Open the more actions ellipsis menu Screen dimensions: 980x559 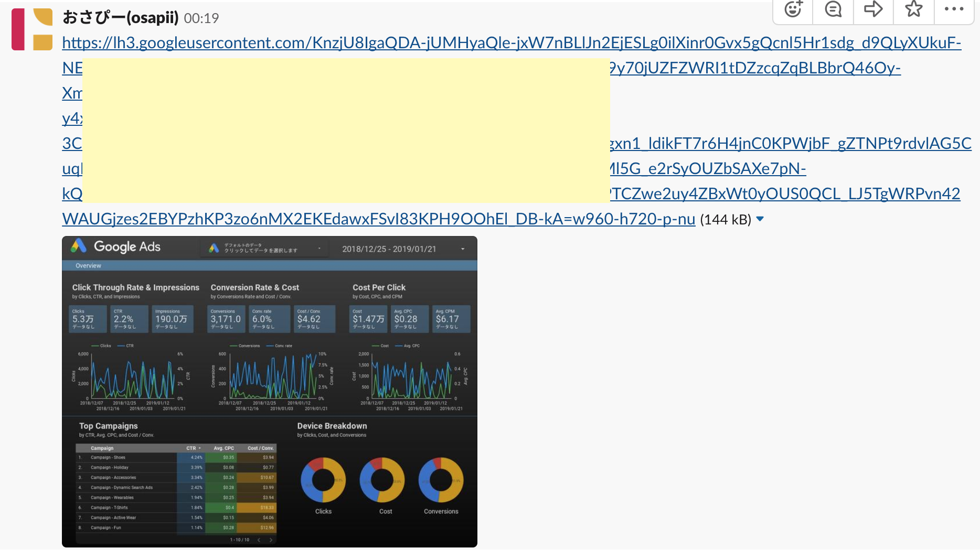(954, 9)
